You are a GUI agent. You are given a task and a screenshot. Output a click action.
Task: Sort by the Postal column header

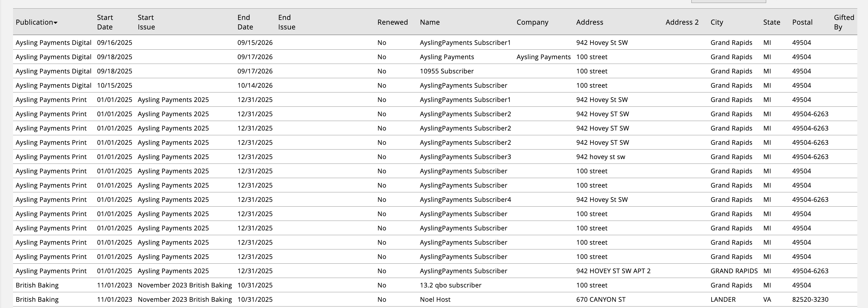coord(802,22)
